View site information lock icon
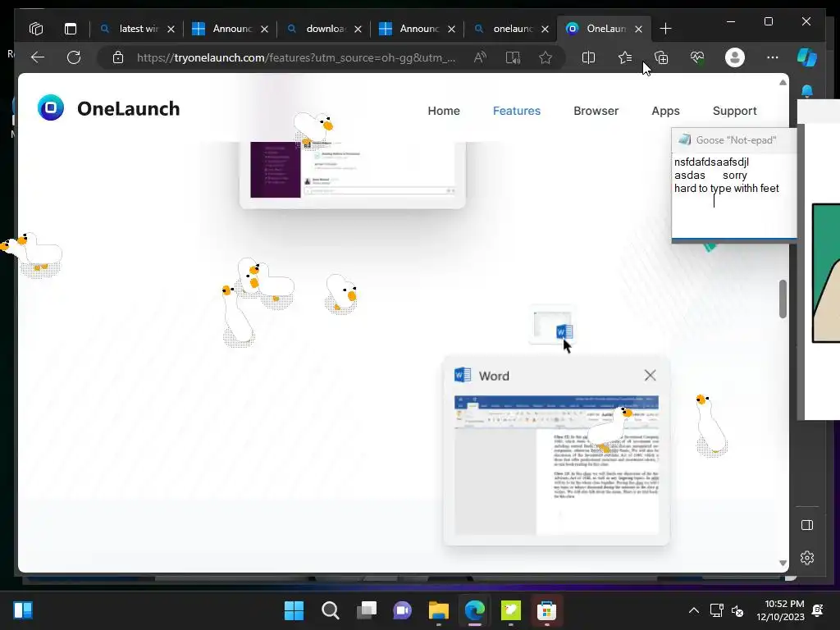The image size is (840, 630). [x=118, y=57]
